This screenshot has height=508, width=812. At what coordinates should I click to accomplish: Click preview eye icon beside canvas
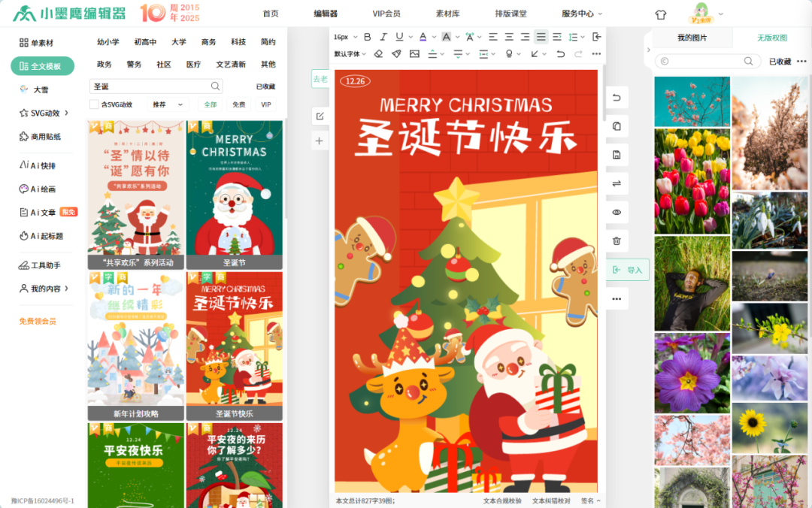[617, 213]
